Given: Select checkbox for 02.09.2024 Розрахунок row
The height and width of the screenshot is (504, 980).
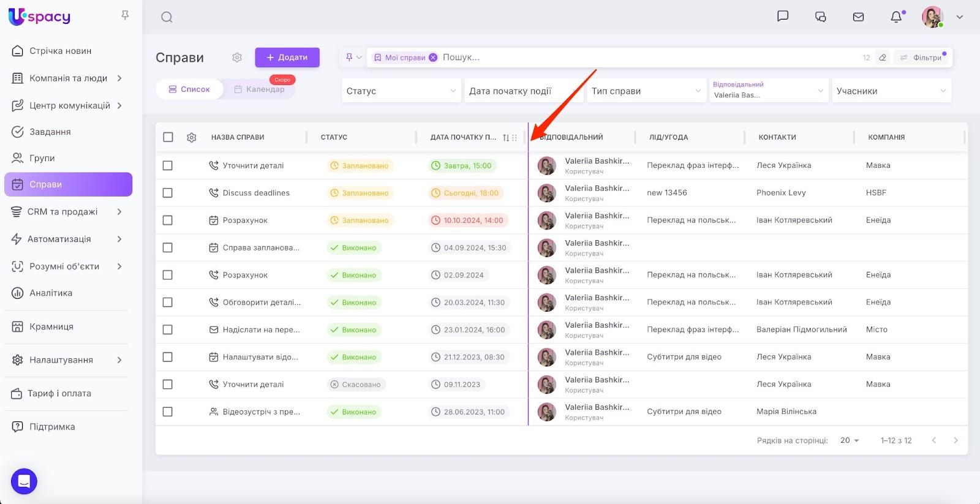Looking at the screenshot, I should click(168, 275).
